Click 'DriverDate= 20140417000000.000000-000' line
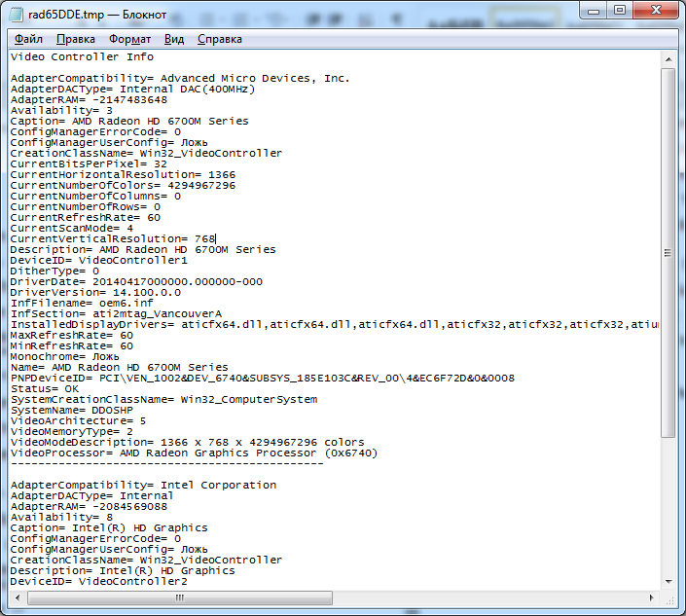This screenshot has height=616, width=686. 136,282
